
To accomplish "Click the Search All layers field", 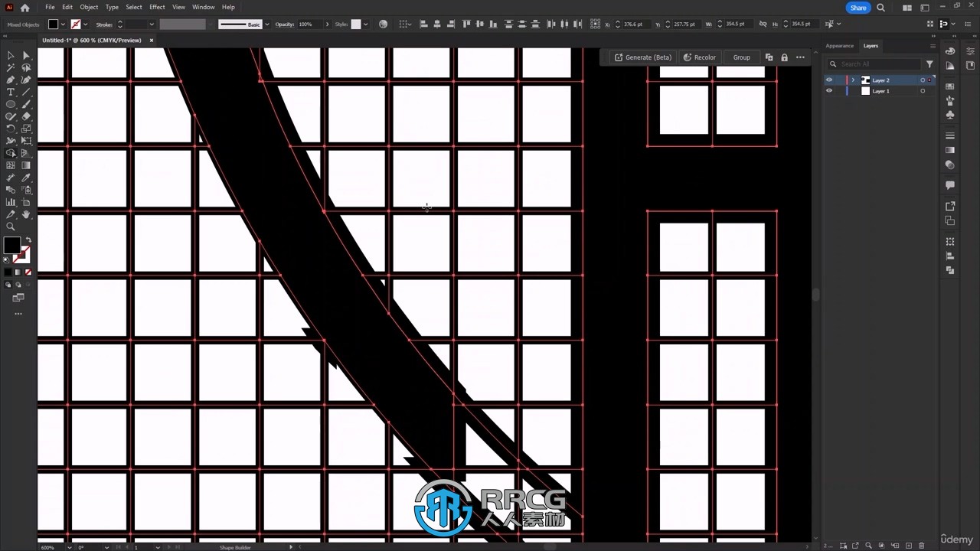I will point(873,64).
